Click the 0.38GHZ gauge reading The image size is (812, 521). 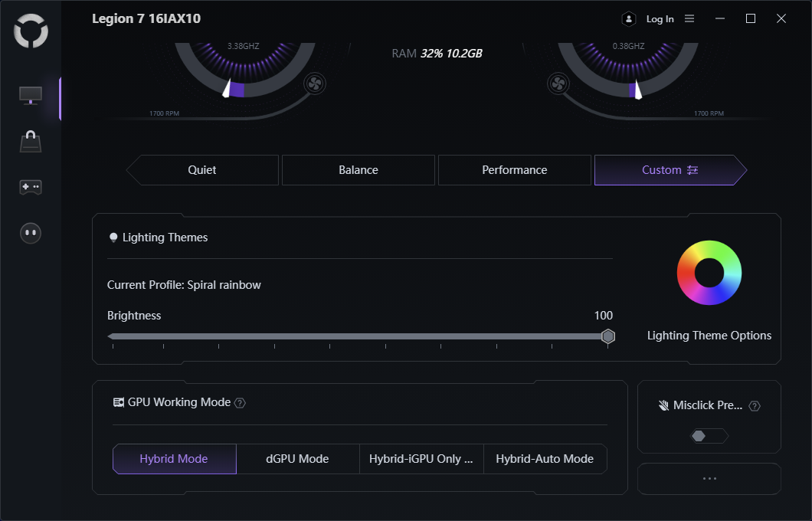click(629, 46)
